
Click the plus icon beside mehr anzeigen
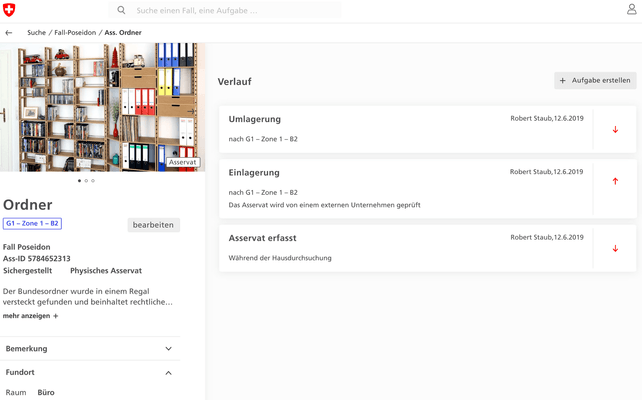click(x=56, y=316)
